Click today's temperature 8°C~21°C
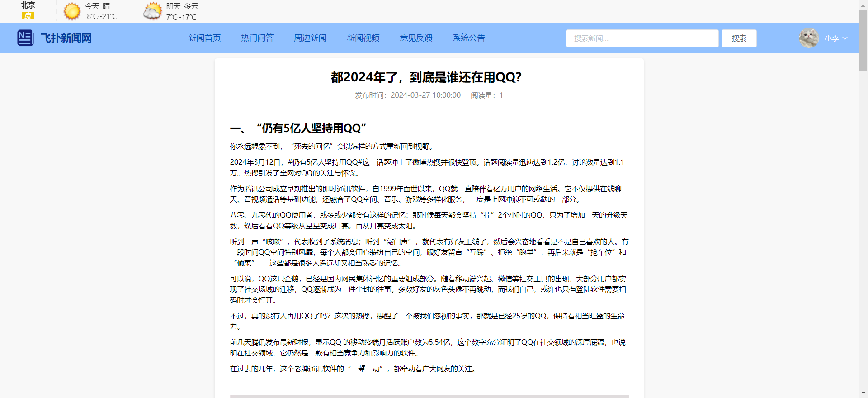 coord(102,17)
